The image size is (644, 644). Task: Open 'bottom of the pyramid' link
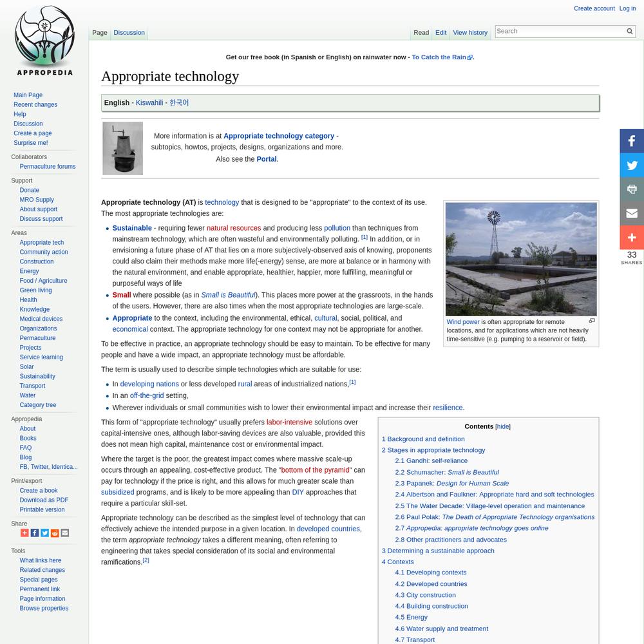pyautogui.click(x=315, y=470)
